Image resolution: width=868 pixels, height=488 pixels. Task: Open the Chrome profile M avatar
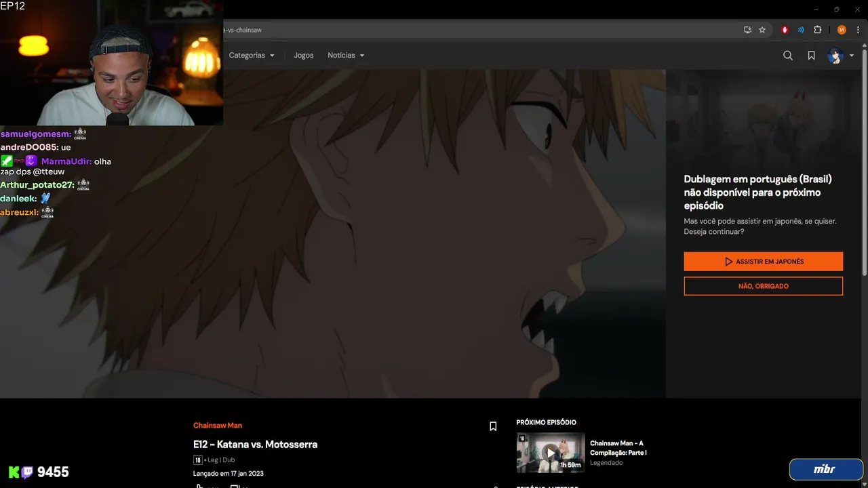(842, 30)
